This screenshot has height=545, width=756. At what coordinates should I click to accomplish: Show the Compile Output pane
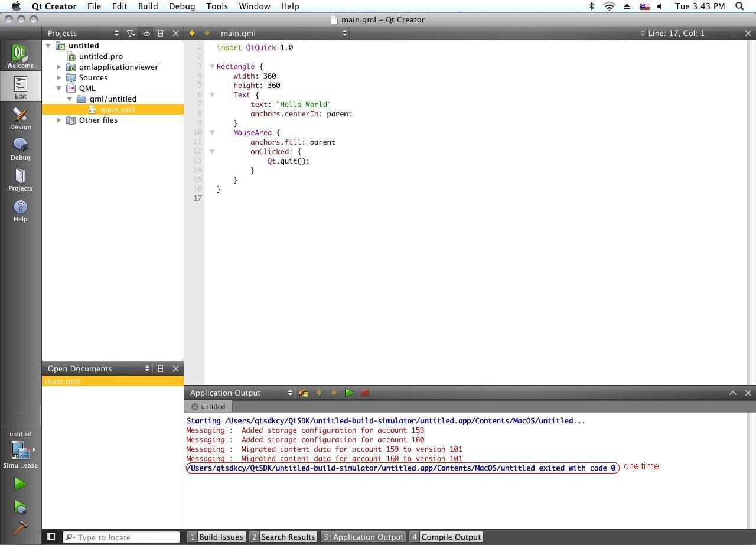click(x=446, y=537)
